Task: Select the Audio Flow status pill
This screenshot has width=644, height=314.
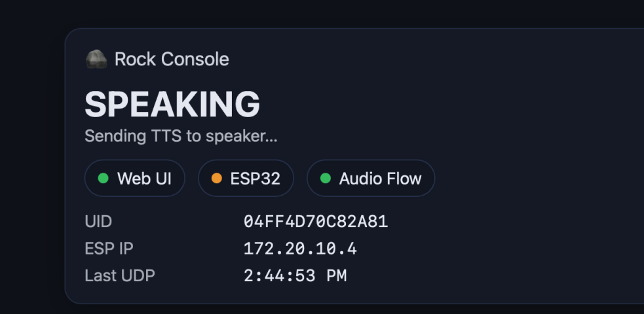Action: (370, 179)
